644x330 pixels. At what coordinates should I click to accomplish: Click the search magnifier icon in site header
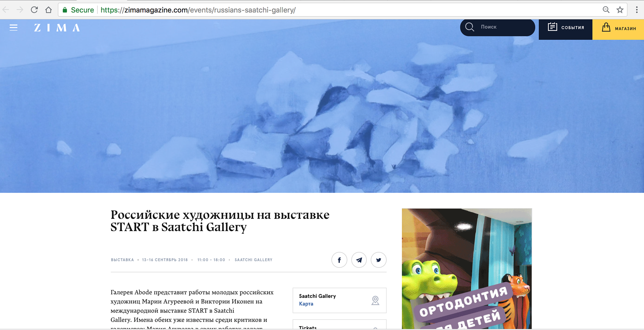[470, 27]
